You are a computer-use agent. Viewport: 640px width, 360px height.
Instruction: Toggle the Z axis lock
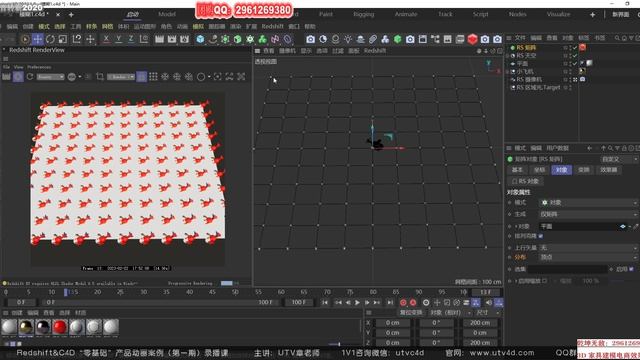point(131,39)
